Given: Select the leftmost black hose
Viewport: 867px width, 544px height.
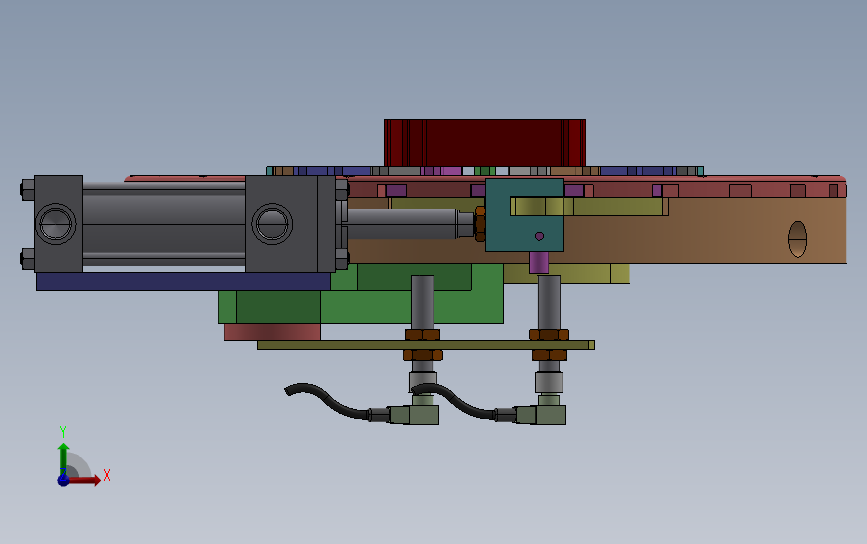Looking at the screenshot, I should (326, 401).
